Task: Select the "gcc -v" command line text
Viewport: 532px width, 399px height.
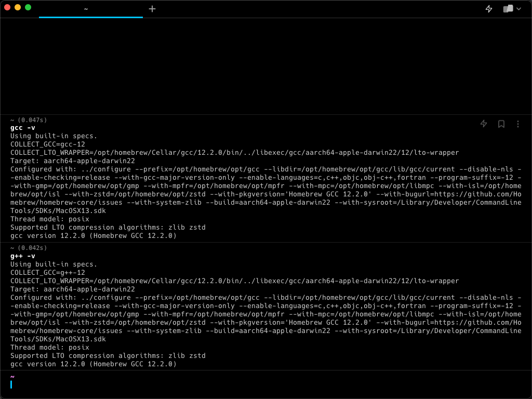Action: point(23,128)
